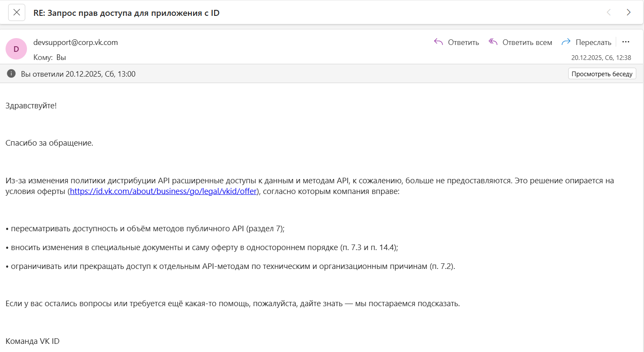This screenshot has width=644, height=352.
Task: Forward the email via Переслать
Action: (586, 42)
